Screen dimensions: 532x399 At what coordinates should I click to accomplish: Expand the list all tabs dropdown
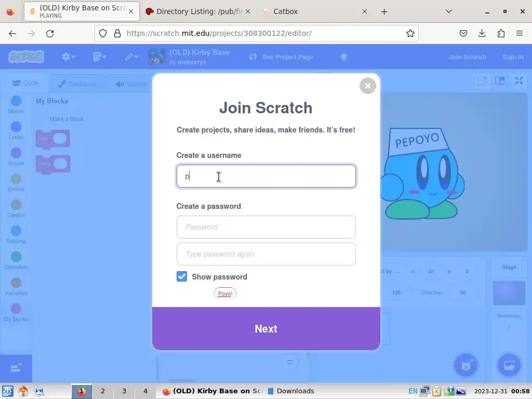click(x=448, y=11)
